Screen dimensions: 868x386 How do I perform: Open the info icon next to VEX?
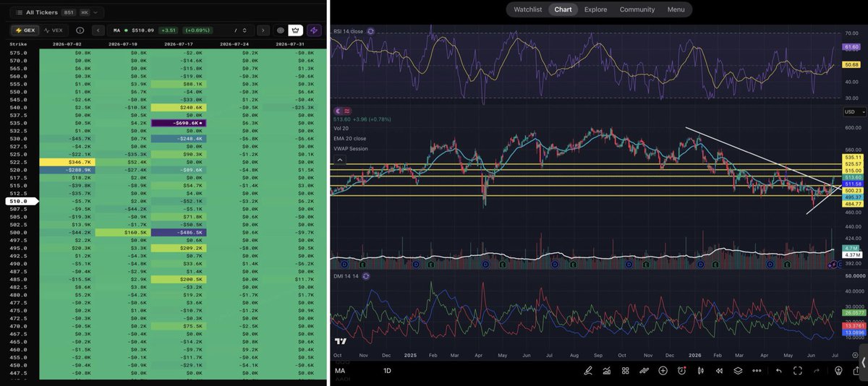pyautogui.click(x=80, y=30)
